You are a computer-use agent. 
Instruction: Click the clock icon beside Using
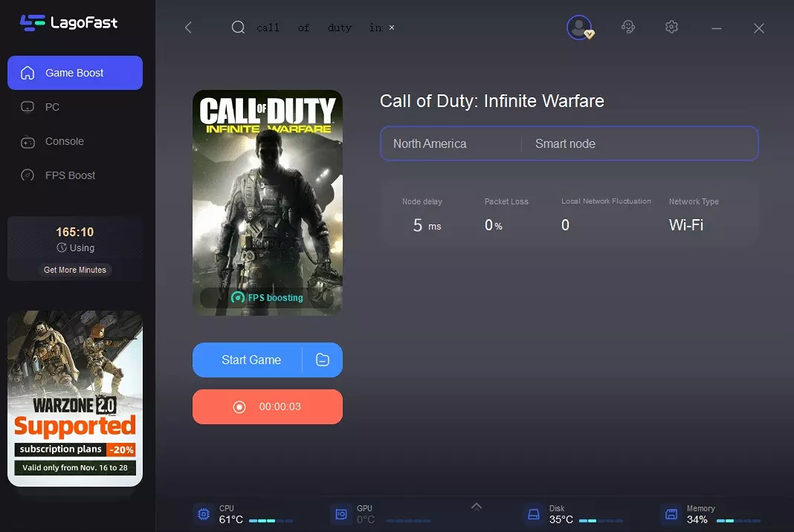point(61,247)
